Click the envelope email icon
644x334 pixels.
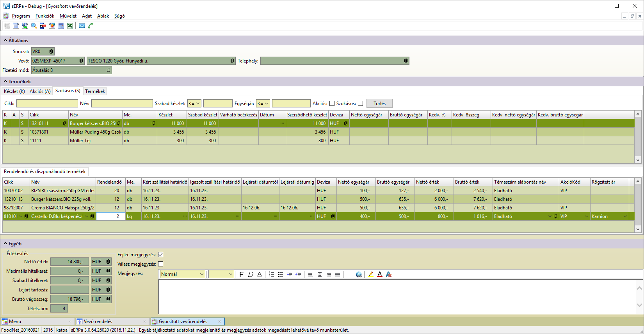click(82, 26)
